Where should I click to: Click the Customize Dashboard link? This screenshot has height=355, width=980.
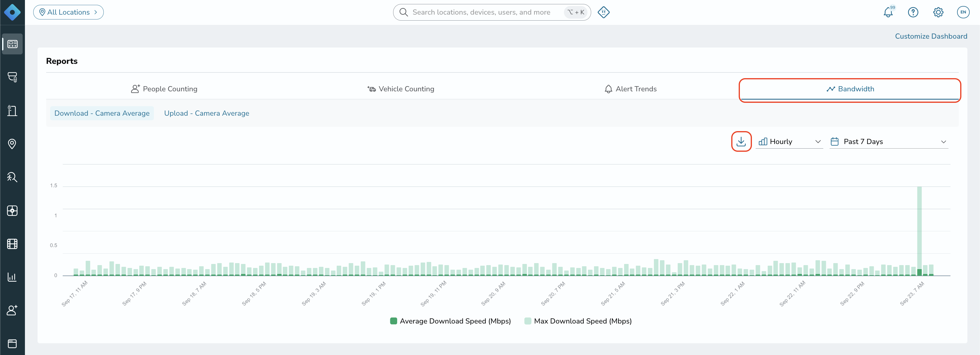pyautogui.click(x=931, y=36)
